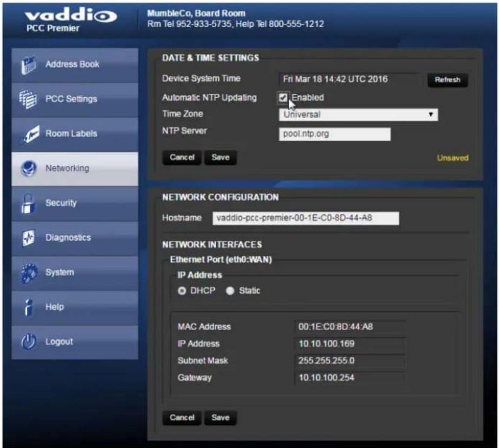Image resolution: width=499 pixels, height=448 pixels.
Task: Open the Help menu label
Action: (55, 307)
